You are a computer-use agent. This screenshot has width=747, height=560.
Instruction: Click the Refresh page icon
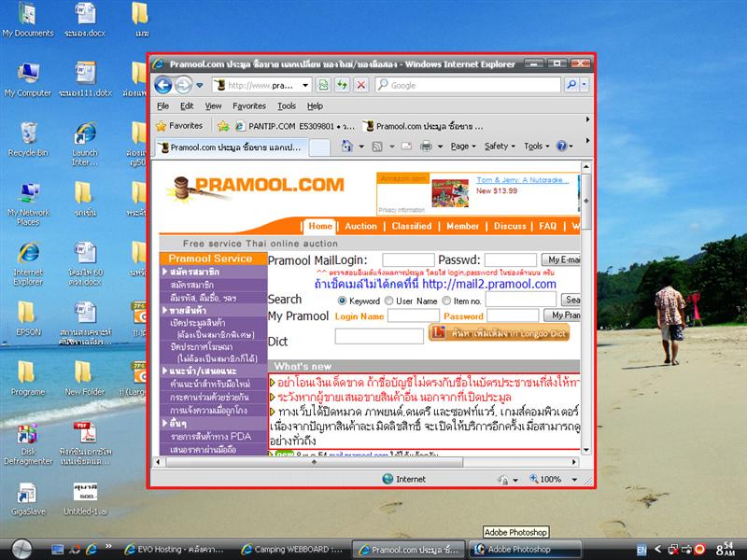pos(343,85)
